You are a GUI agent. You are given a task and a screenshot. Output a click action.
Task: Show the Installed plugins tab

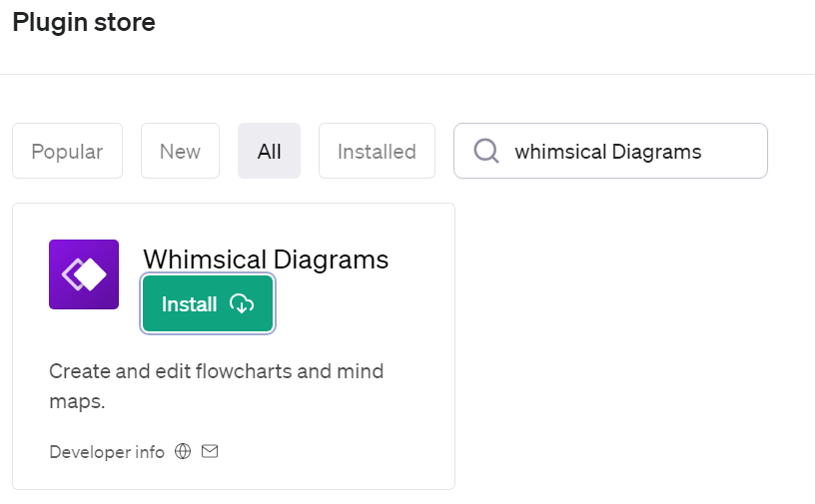(x=377, y=151)
